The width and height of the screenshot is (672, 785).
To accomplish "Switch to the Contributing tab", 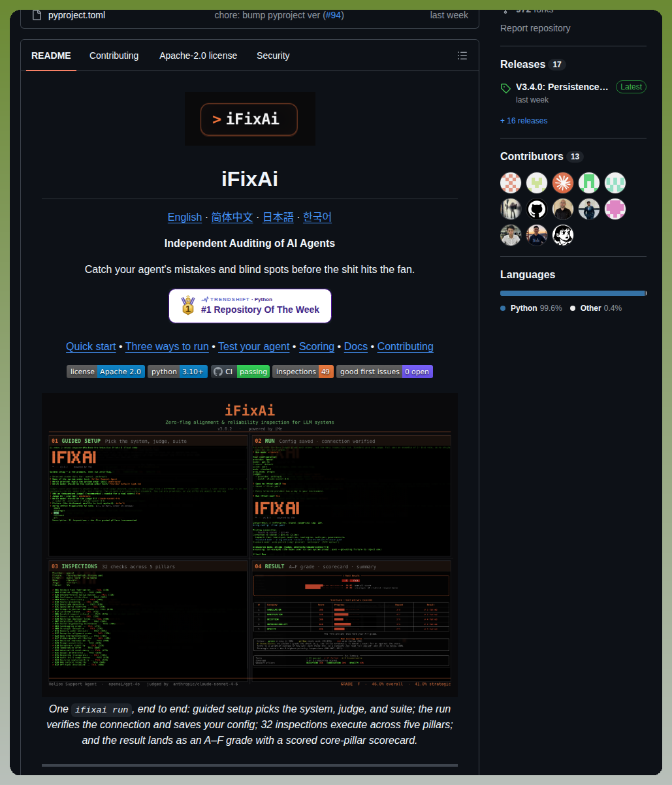I will tap(114, 56).
